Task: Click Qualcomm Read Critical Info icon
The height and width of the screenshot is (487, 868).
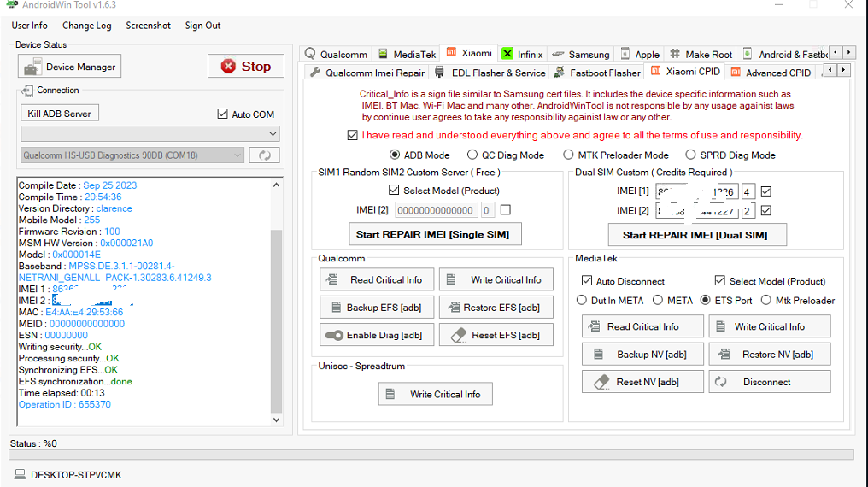Action: (332, 279)
